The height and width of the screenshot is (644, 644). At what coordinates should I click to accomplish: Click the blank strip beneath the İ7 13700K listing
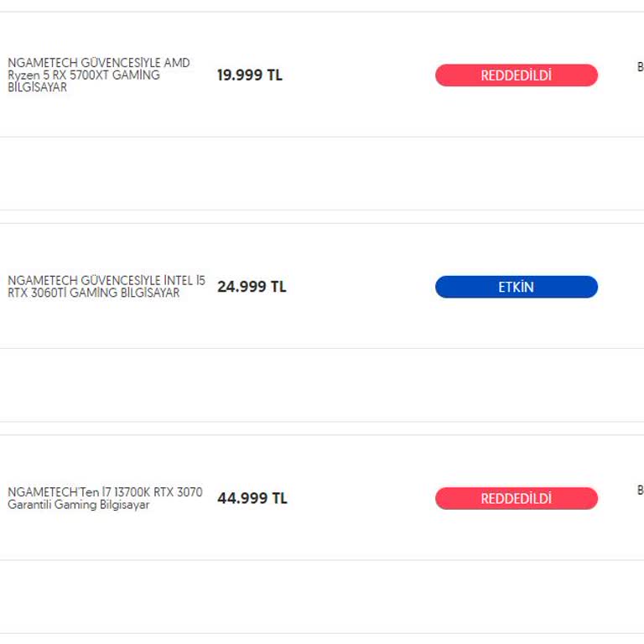(322, 597)
